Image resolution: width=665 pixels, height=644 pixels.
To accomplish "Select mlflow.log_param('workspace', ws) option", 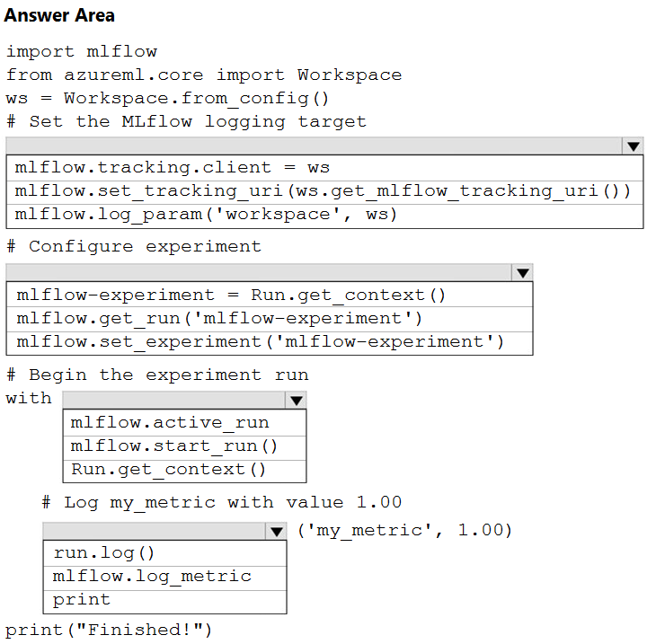I will (x=325, y=216).
